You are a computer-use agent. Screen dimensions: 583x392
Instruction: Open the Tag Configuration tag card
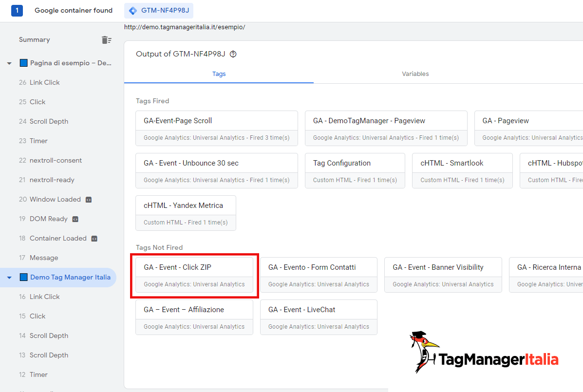click(x=355, y=170)
